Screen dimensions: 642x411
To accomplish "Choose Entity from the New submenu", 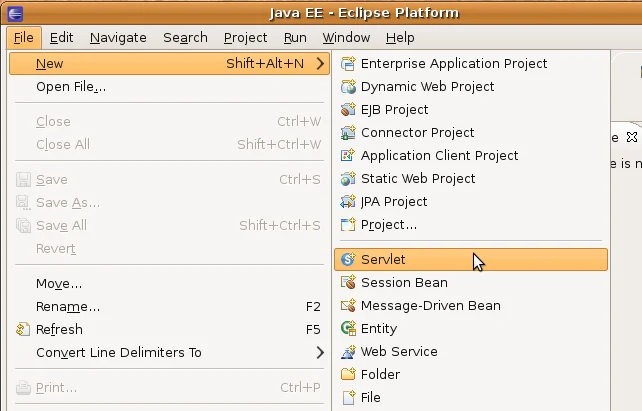I will click(x=378, y=329).
